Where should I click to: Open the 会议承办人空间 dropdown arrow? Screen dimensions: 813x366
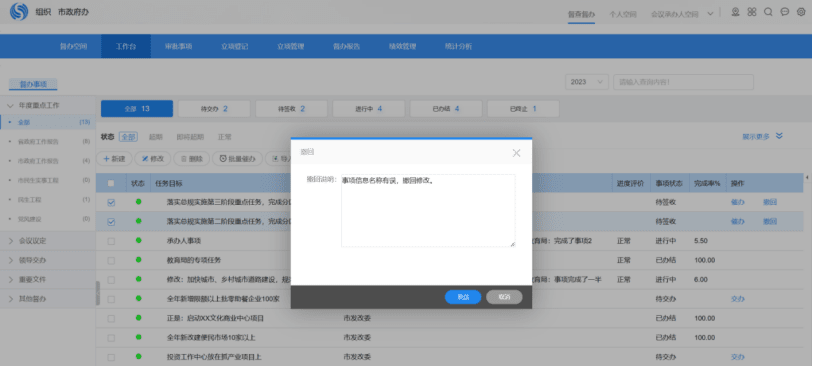(x=710, y=14)
